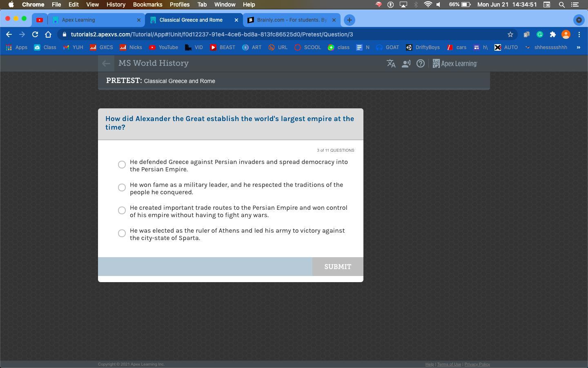Open the GXCS bookmark
588x368 pixels.
102,47
